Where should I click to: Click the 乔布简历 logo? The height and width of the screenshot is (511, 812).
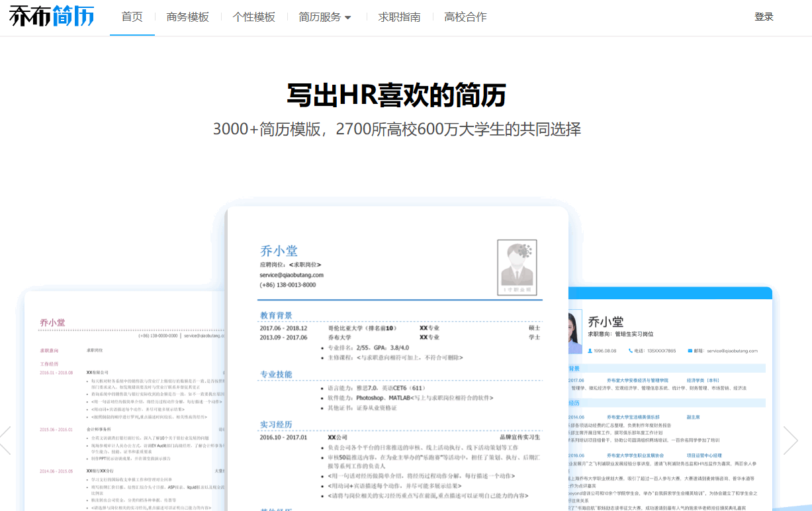[52, 17]
